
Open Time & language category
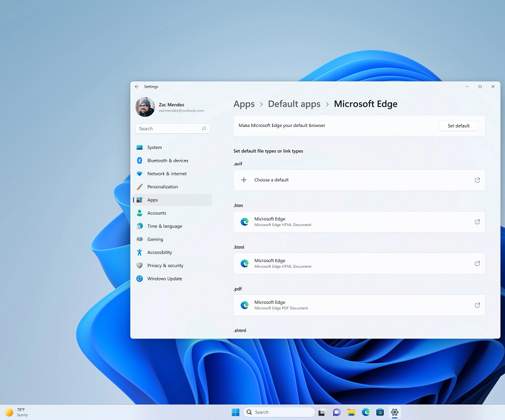tap(172, 226)
